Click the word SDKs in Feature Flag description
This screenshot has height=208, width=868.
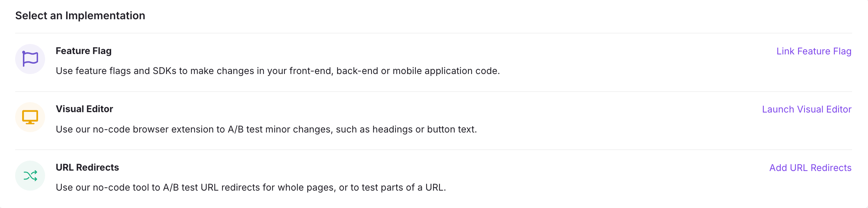(x=164, y=71)
